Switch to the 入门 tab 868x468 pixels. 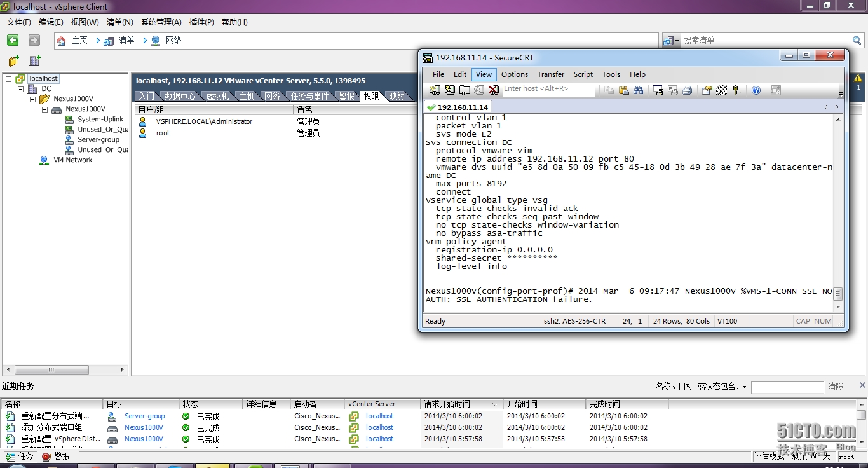[146, 96]
